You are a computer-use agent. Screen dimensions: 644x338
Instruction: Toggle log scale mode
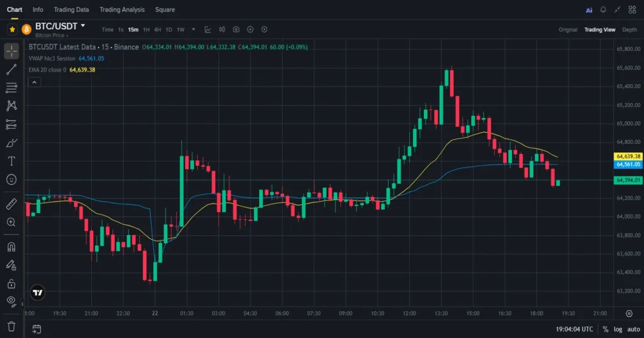tap(618, 329)
